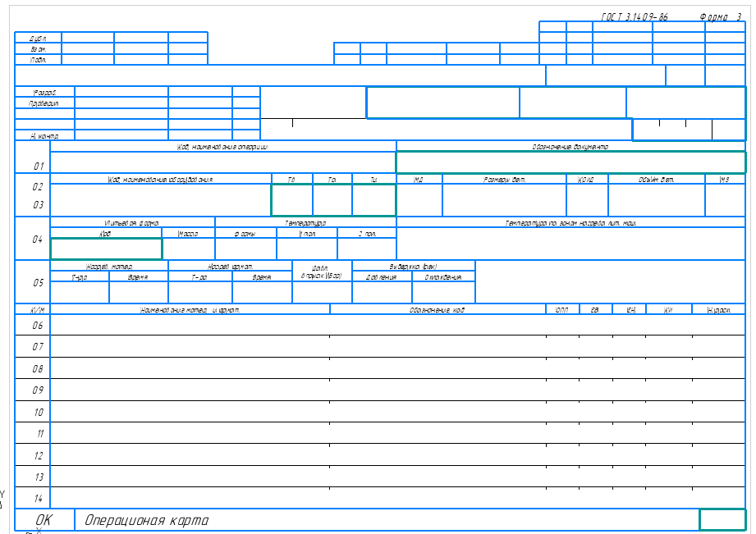Select the Размеры дет. cell
The height and width of the screenshot is (534, 756).
pyautogui.click(x=504, y=200)
